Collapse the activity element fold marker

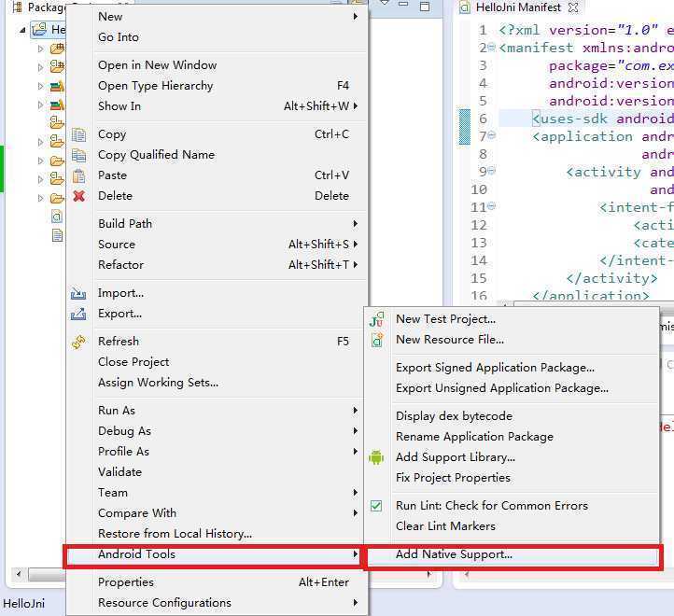492,170
